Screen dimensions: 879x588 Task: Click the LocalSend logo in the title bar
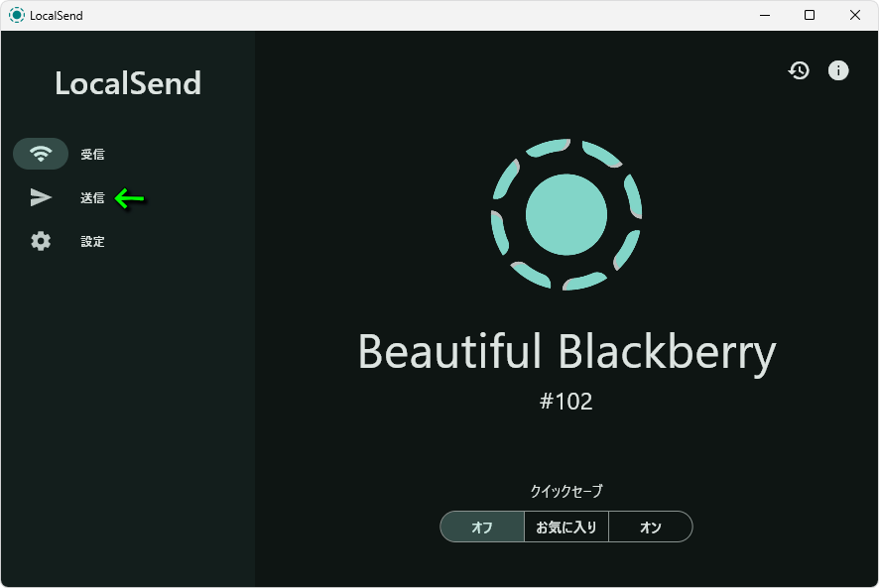(x=17, y=15)
